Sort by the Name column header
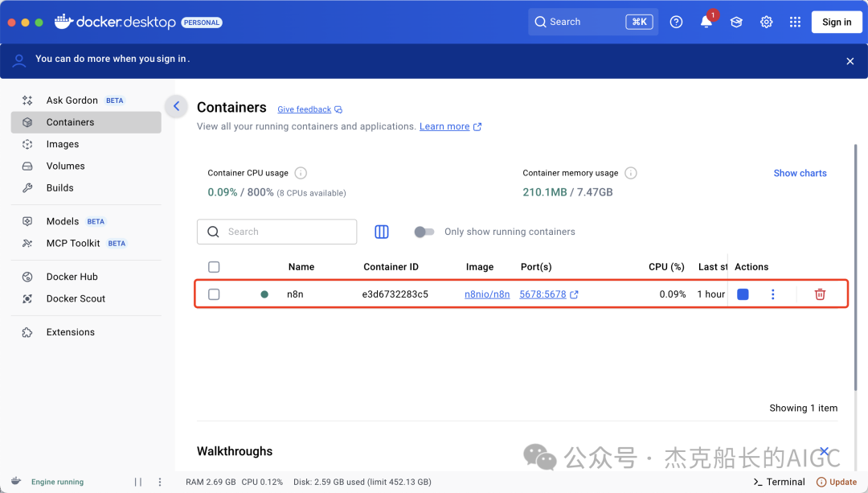This screenshot has width=868, height=493. tap(301, 266)
